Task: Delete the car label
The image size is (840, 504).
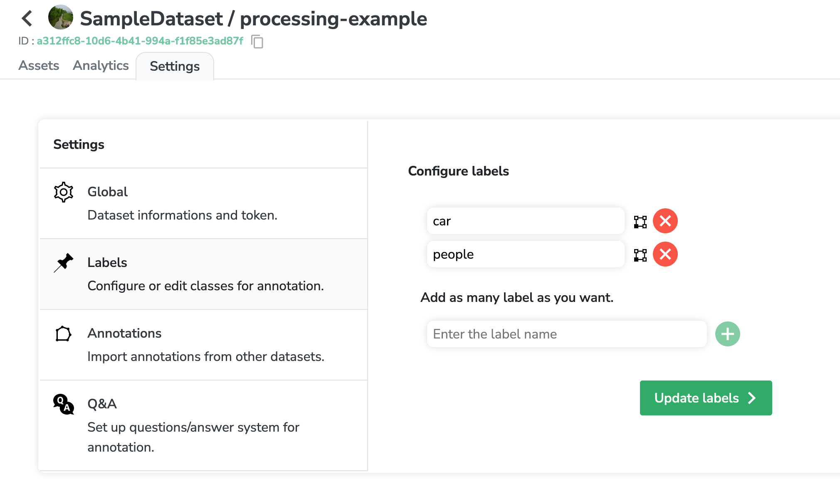Action: click(x=665, y=221)
